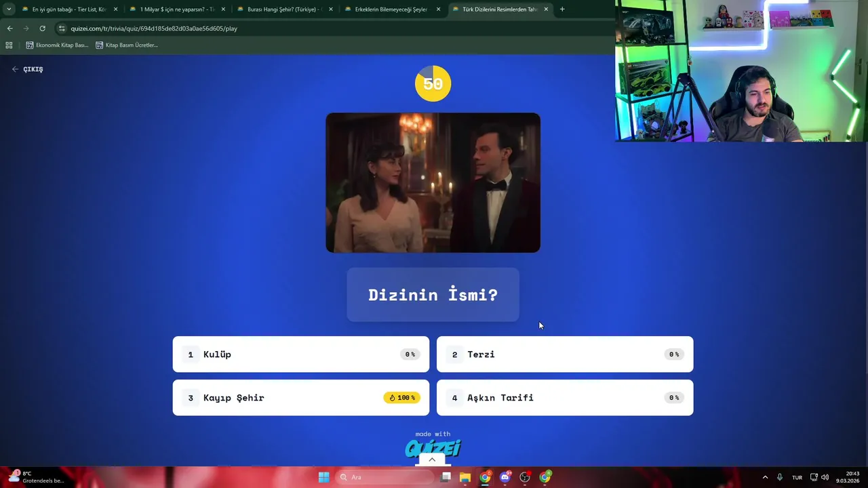Switch to the '1 Milyar $ için ne yaparsın?' tab
Screen dimensions: 868x488
(176, 9)
